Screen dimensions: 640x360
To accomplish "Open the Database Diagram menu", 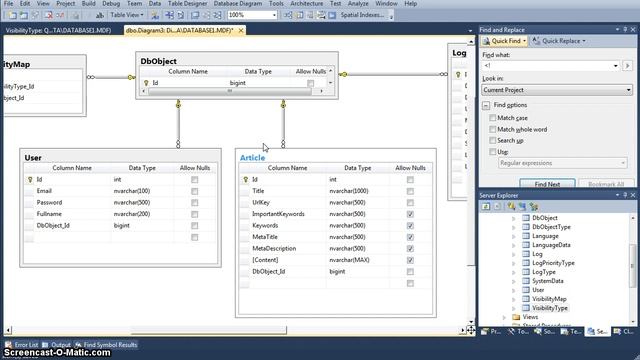I will (238, 4).
